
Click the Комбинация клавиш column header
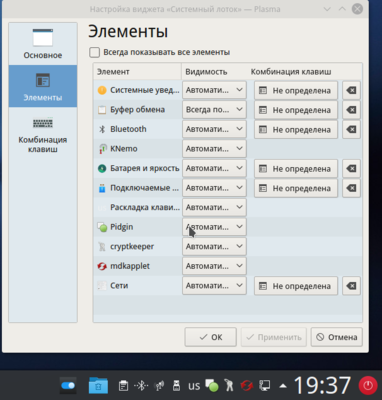[291, 72]
